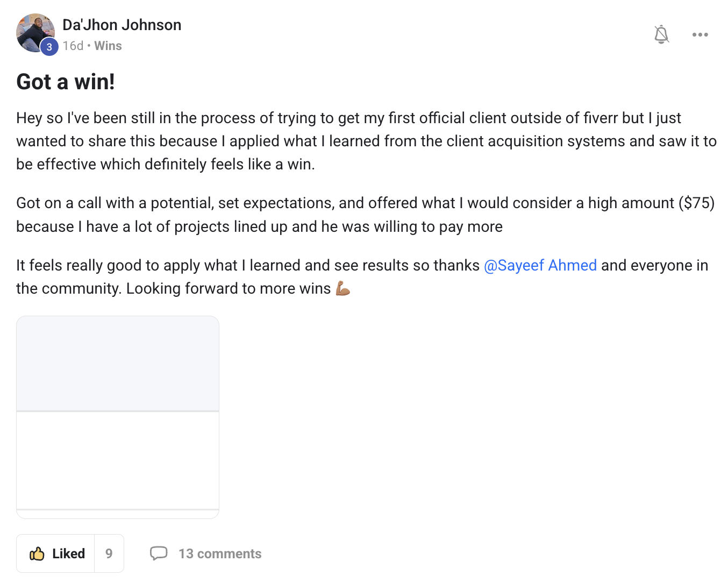Open Da'Jhon Johnson's profile name link
Image resolution: width=728 pixels, height=583 pixels.
pos(122,25)
